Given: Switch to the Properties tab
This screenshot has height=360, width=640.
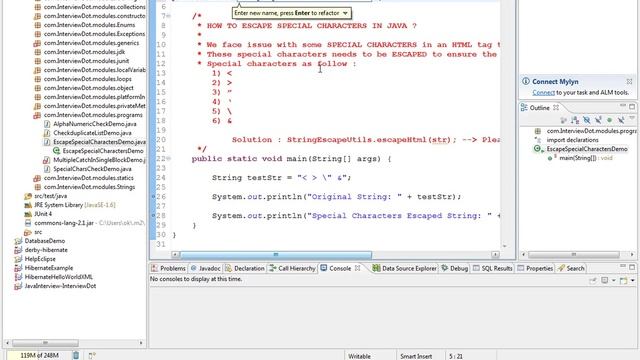Looking at the screenshot, I should pos(535,268).
